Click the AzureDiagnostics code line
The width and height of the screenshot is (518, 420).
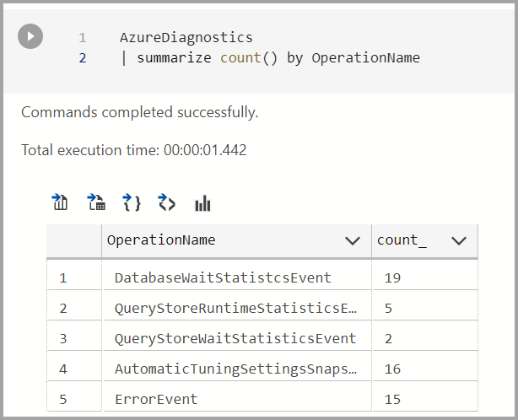(186, 38)
